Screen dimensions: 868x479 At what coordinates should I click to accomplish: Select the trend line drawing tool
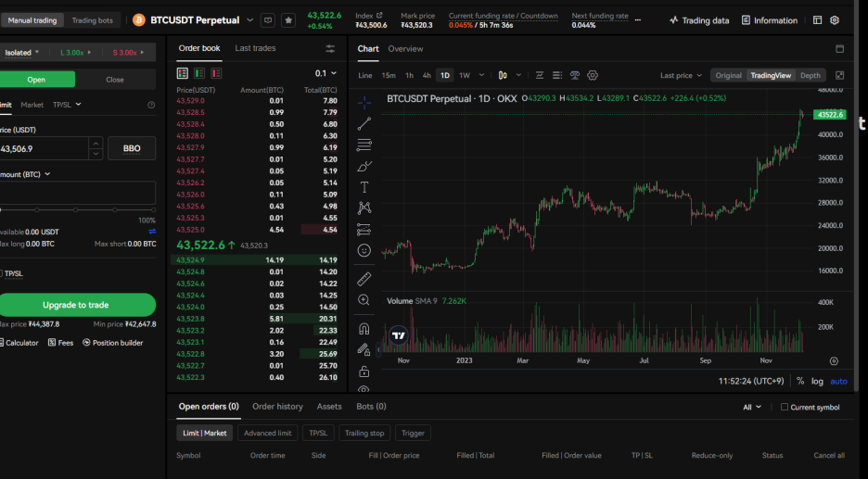point(364,123)
